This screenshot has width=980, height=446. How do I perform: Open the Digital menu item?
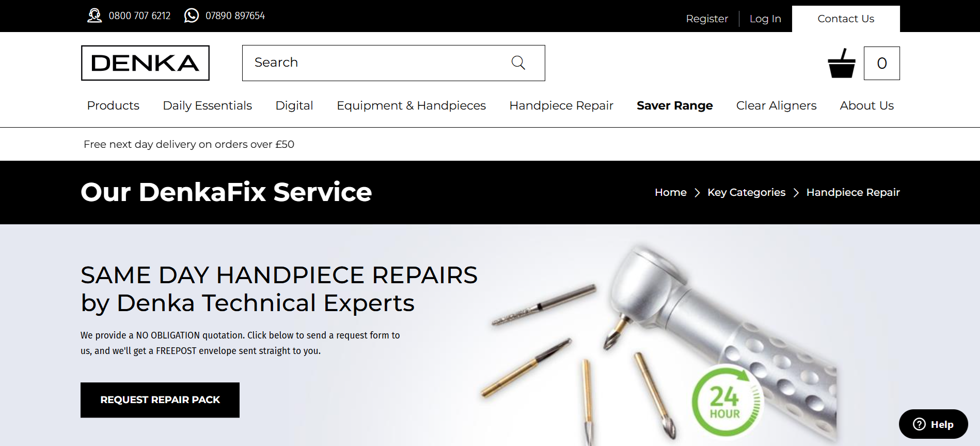[294, 105]
